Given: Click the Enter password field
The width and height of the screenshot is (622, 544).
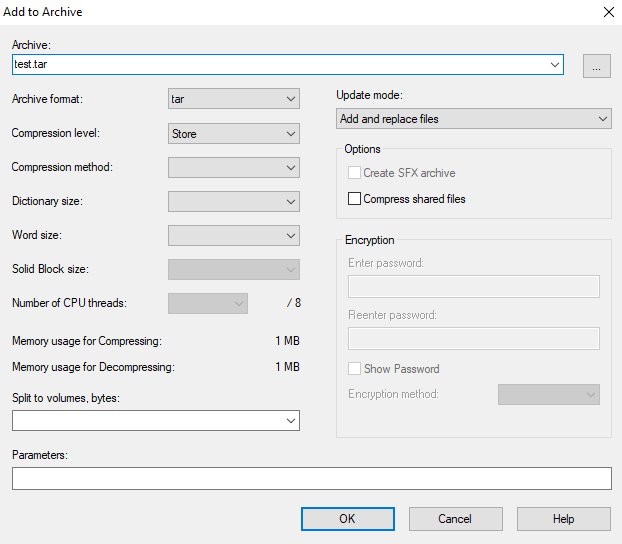Looking at the screenshot, I should [473, 287].
